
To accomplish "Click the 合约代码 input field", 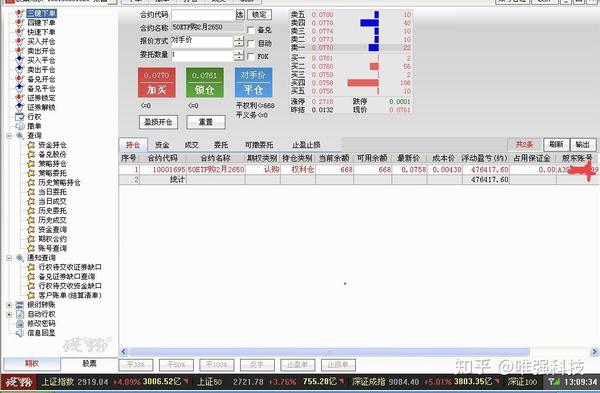I will (x=203, y=15).
